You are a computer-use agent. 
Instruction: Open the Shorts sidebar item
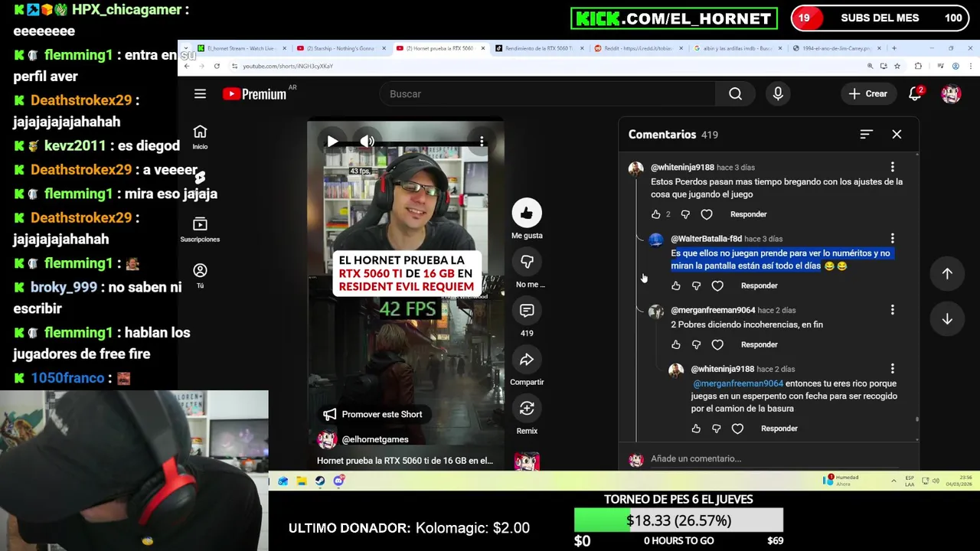coord(200,178)
